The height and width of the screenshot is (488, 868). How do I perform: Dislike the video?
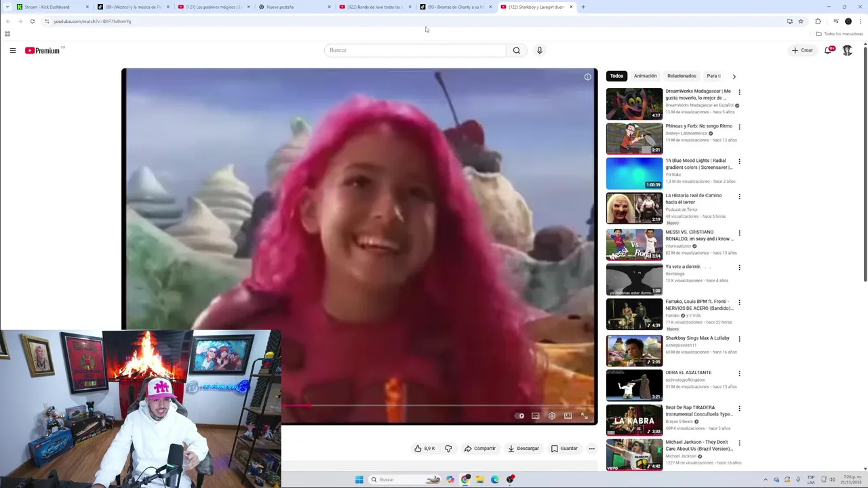448,449
